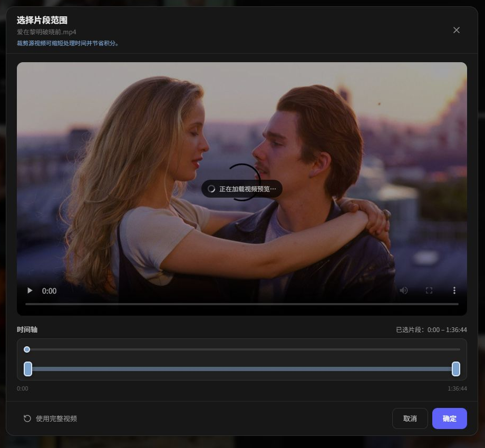This screenshot has height=448, width=485.
Task: Click the 选择片段范围 dialog title
Action: 42,20
